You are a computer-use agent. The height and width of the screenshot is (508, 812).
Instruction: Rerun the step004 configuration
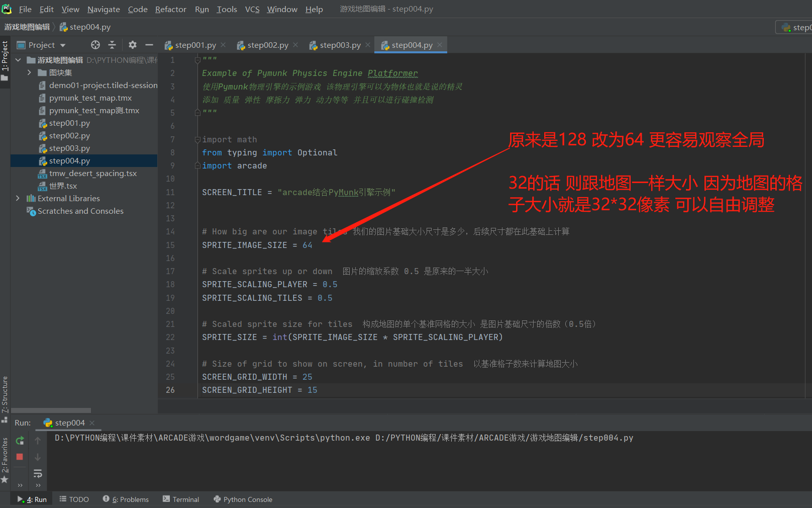[20, 441]
